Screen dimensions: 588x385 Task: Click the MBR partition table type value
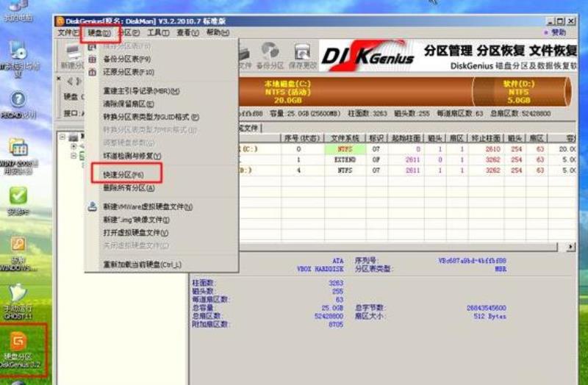[x=501, y=269]
